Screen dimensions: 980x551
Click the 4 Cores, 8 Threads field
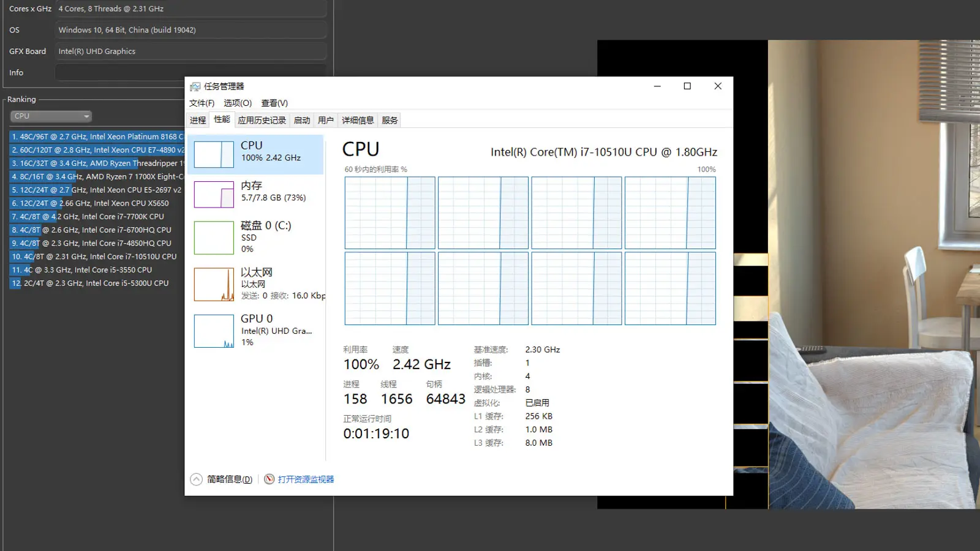tap(190, 9)
